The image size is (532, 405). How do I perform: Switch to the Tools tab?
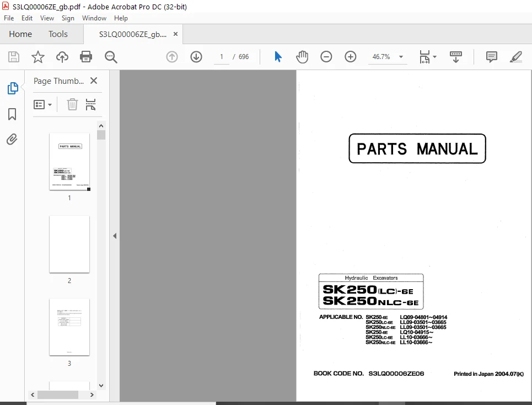point(58,34)
